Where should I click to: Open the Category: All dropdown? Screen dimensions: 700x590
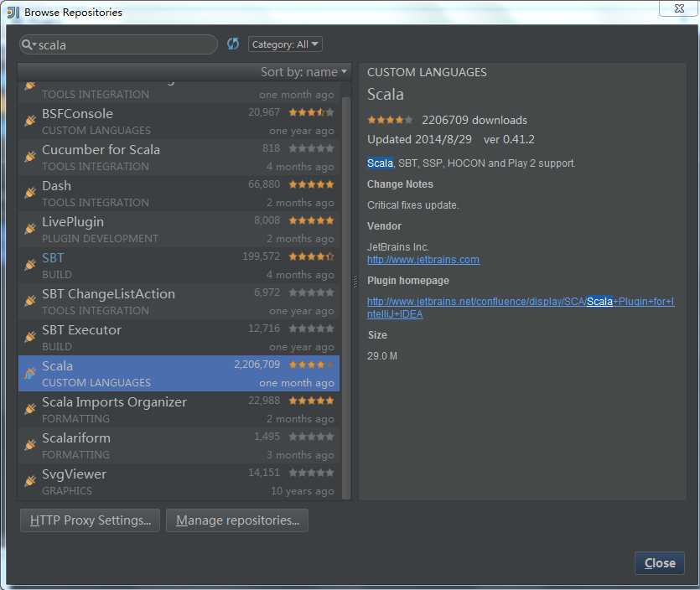[285, 44]
